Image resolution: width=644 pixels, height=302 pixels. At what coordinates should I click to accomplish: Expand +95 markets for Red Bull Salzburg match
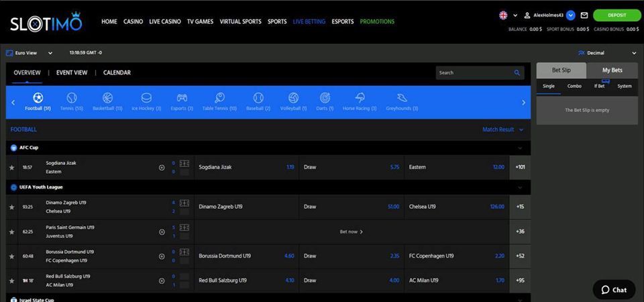tap(520, 281)
